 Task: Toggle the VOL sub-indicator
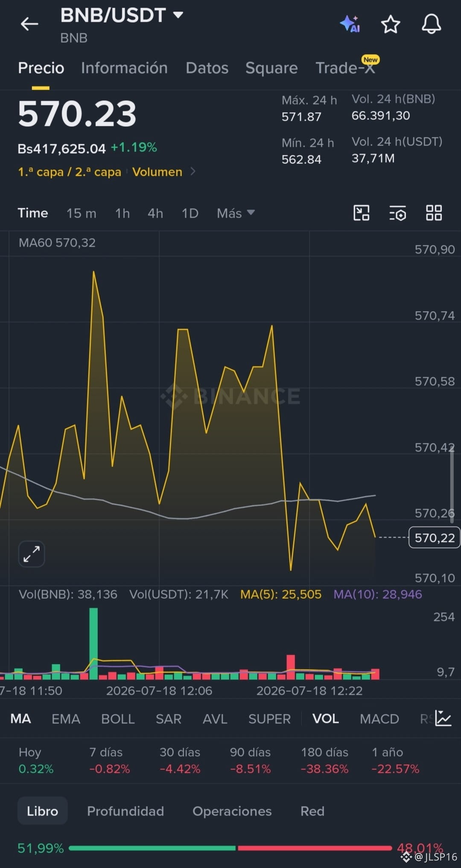pos(325,719)
